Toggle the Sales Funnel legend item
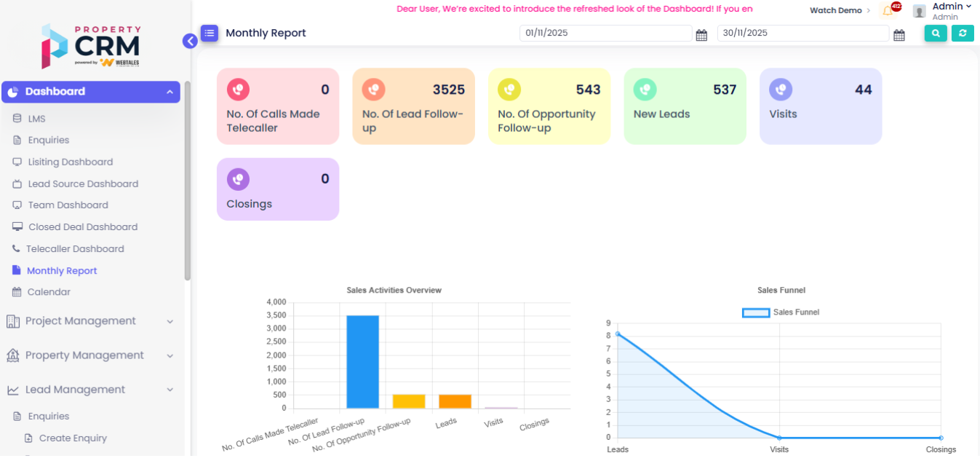Viewport: 980px width, 461px height. tap(781, 312)
